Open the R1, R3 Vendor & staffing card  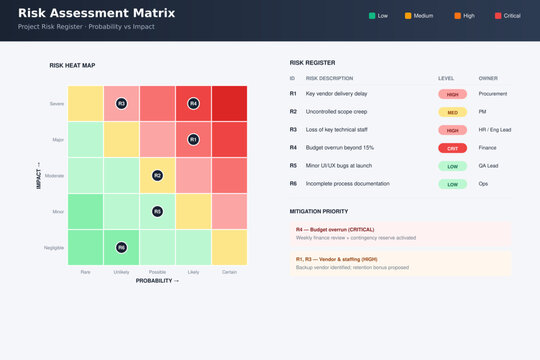click(x=401, y=263)
